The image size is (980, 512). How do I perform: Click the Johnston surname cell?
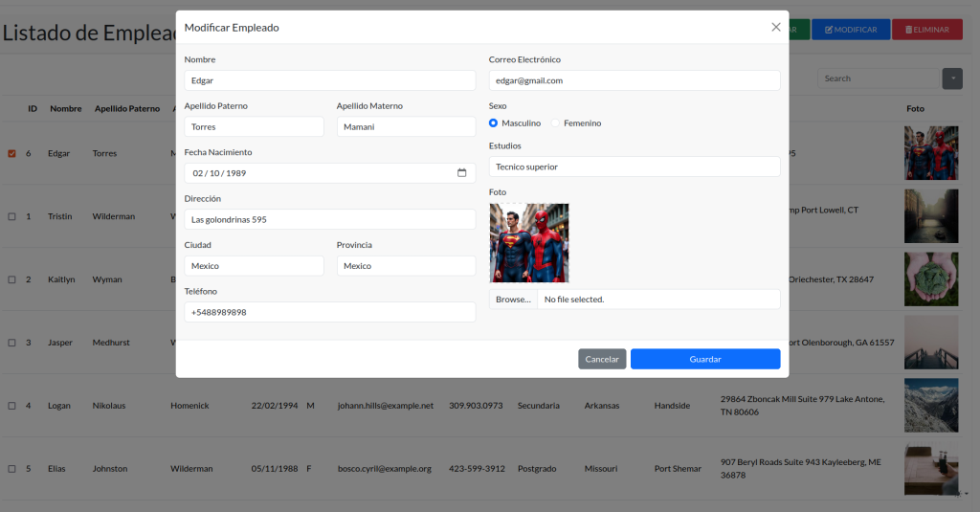pos(110,469)
